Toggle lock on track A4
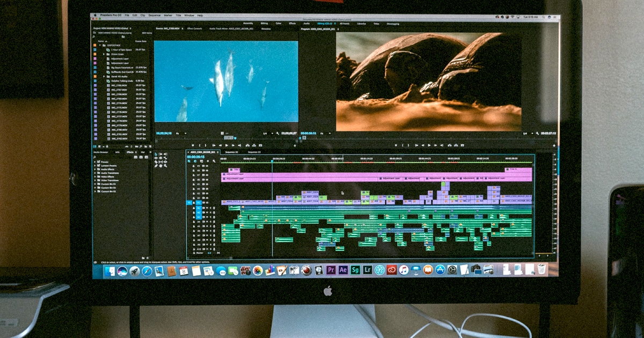 point(194,222)
